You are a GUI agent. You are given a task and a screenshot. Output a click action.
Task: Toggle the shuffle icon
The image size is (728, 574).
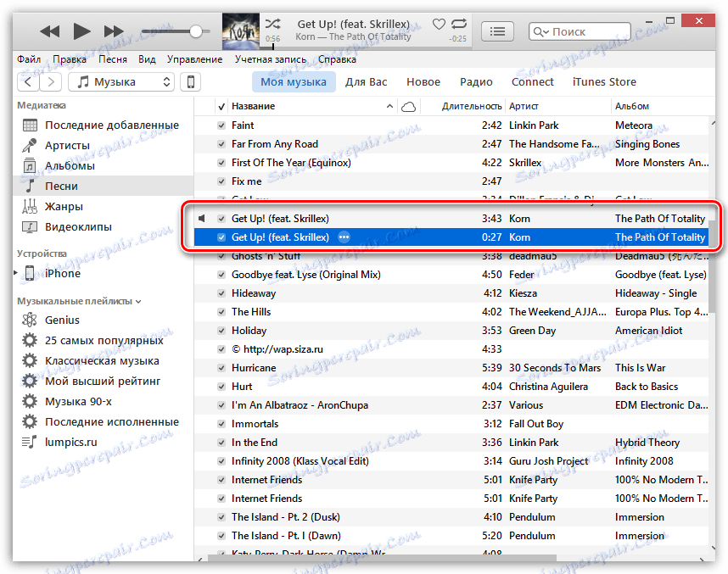(x=272, y=24)
